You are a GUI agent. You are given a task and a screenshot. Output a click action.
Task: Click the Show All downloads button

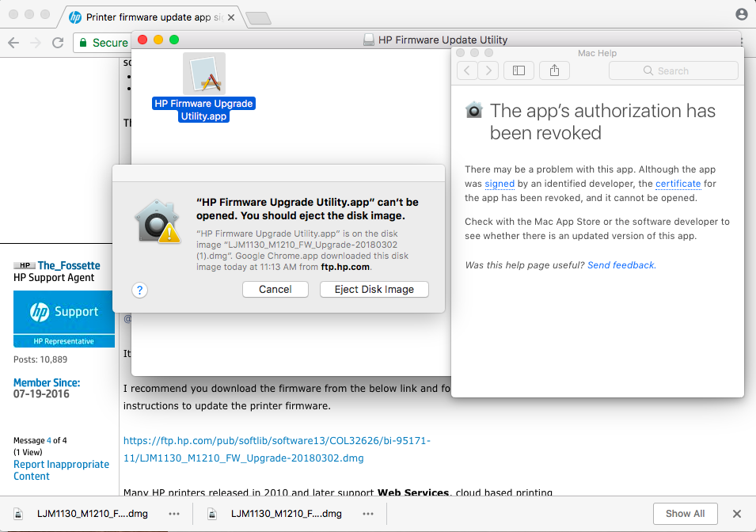pos(685,513)
